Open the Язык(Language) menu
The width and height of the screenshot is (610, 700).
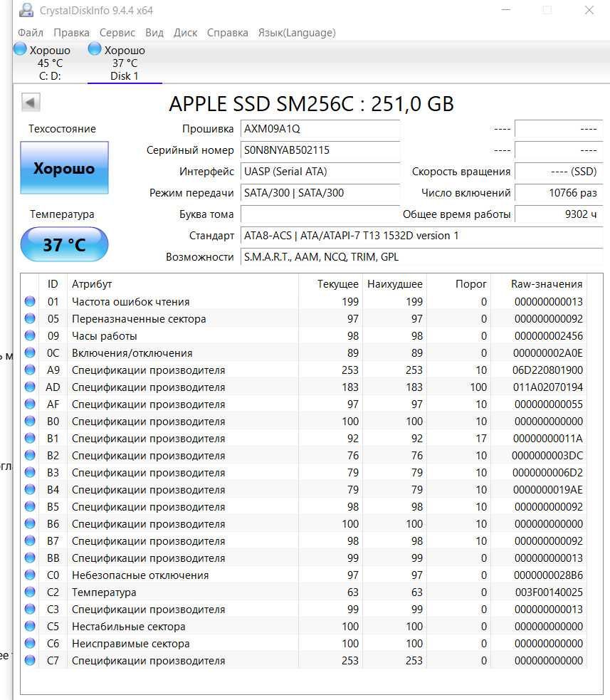297,33
